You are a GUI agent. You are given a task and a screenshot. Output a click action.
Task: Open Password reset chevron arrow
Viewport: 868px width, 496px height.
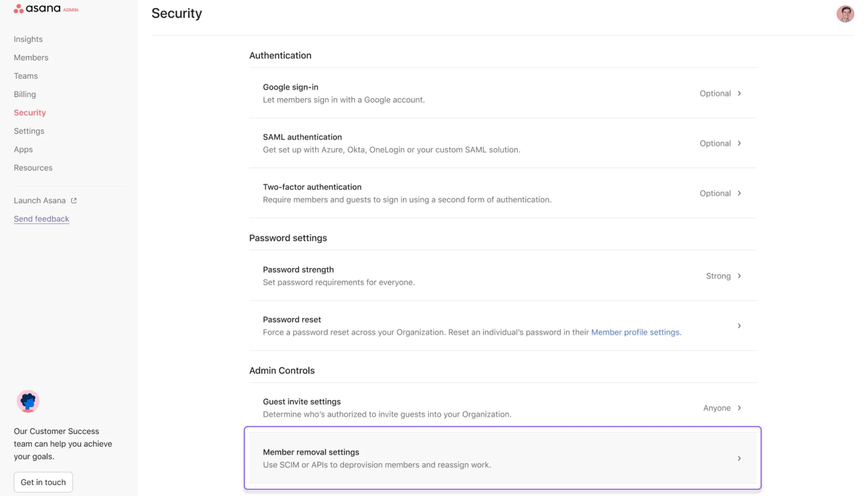point(739,326)
